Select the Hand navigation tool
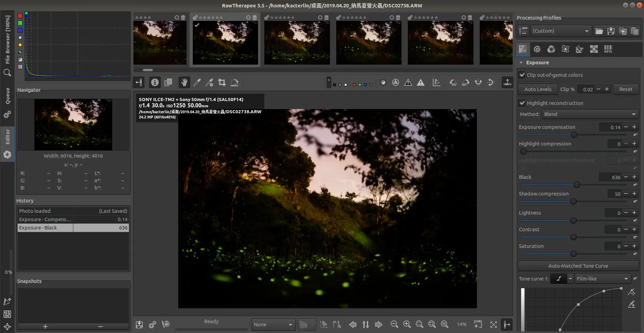 tap(184, 82)
